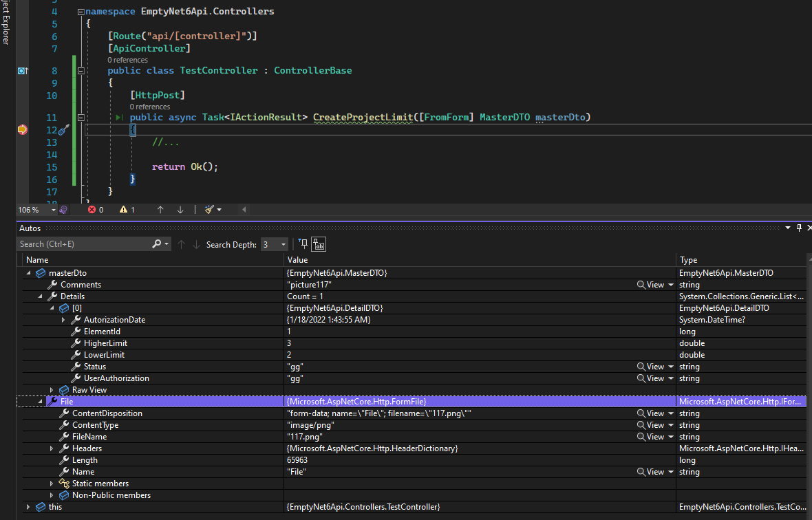Open code cleanup profile dropdown arrow
812x520 pixels.
(219, 210)
